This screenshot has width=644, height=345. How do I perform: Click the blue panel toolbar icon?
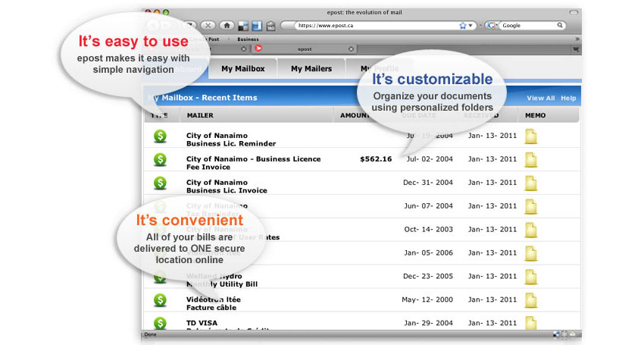(x=257, y=26)
